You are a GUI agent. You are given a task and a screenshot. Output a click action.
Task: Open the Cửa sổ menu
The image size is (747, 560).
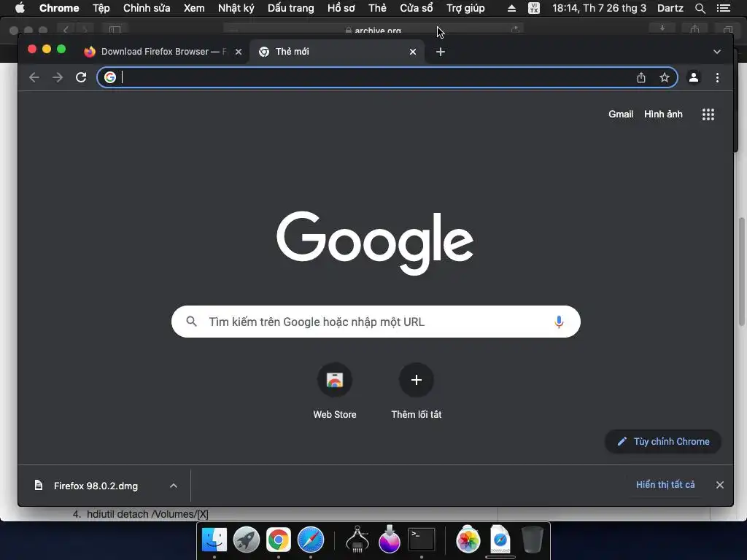click(417, 8)
